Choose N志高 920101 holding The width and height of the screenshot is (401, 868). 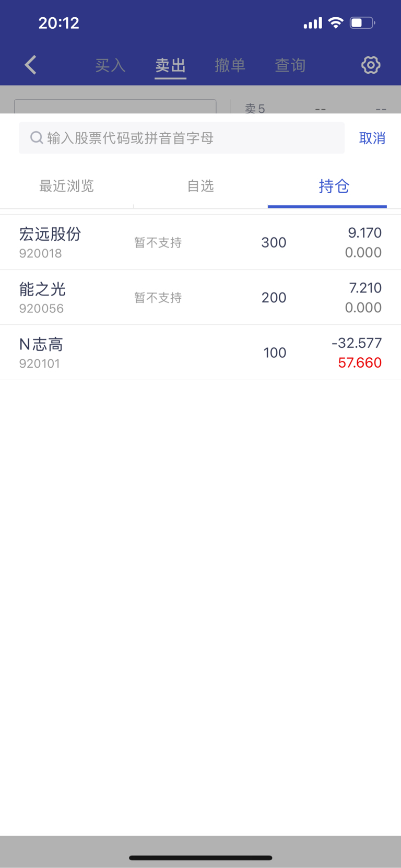click(x=200, y=353)
